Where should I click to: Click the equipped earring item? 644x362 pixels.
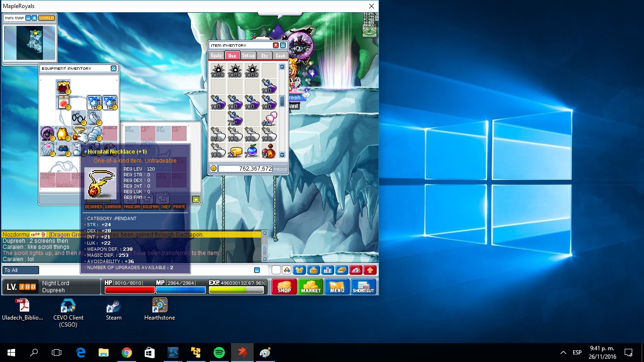94,118
